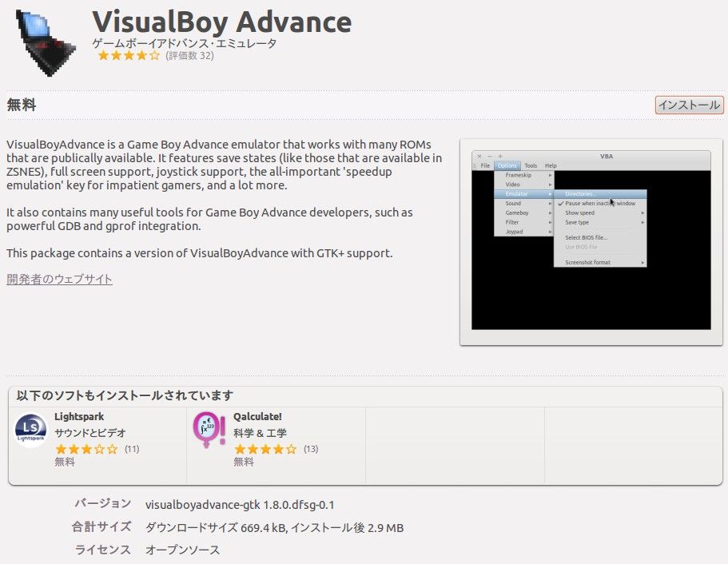Click the Qalculate! star rating
Image resolution: width=728 pixels, height=564 pixels.
[265, 449]
